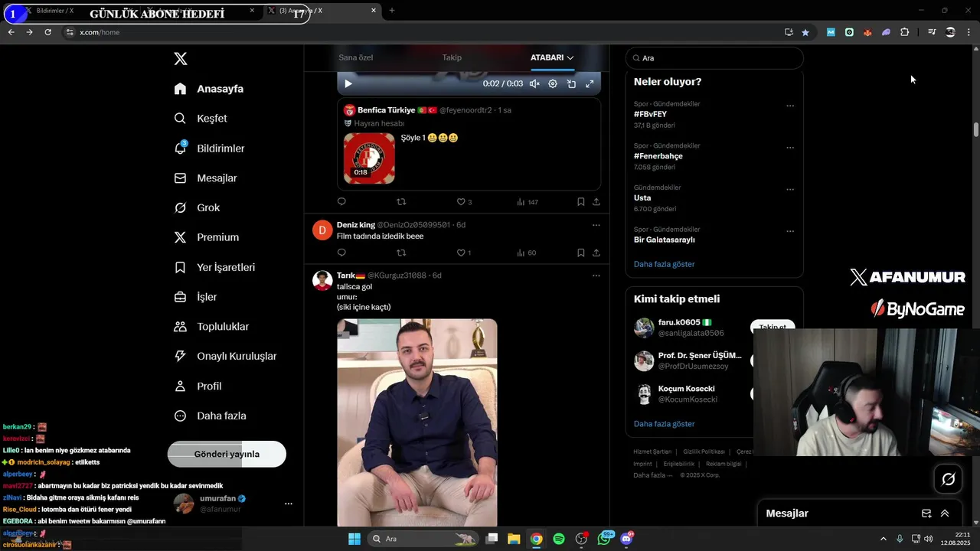Open more options on Deniz king post

pos(596,225)
